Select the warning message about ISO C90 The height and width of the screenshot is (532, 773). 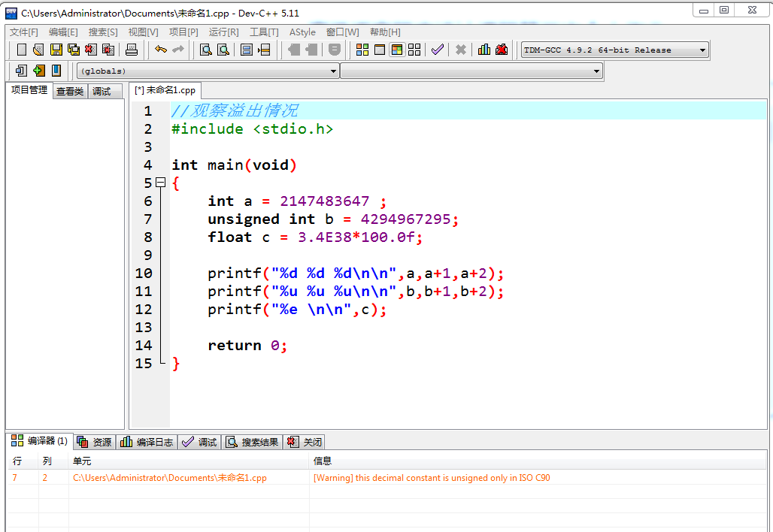[432, 478]
